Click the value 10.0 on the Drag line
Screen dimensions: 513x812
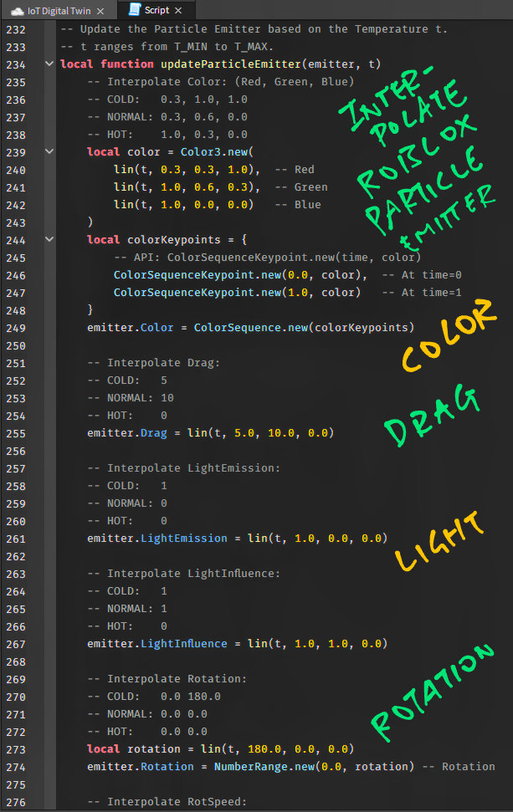[281, 433]
